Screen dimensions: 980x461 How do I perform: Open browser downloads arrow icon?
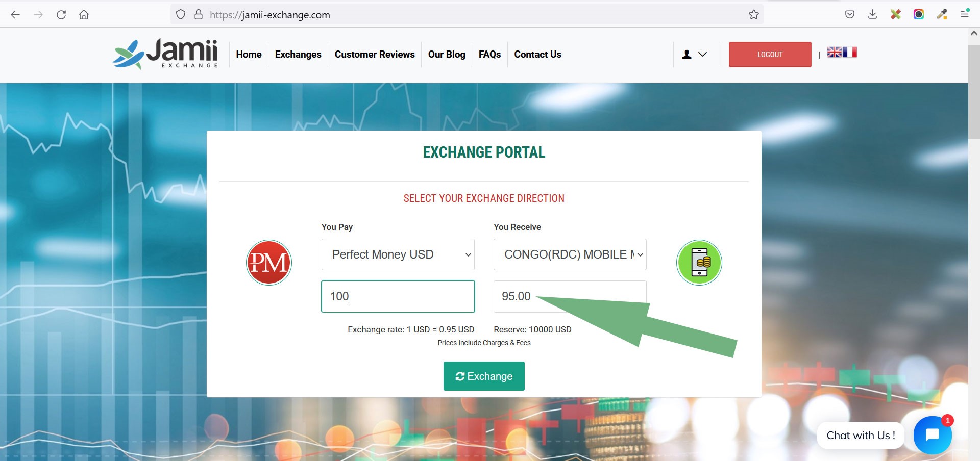pos(872,14)
